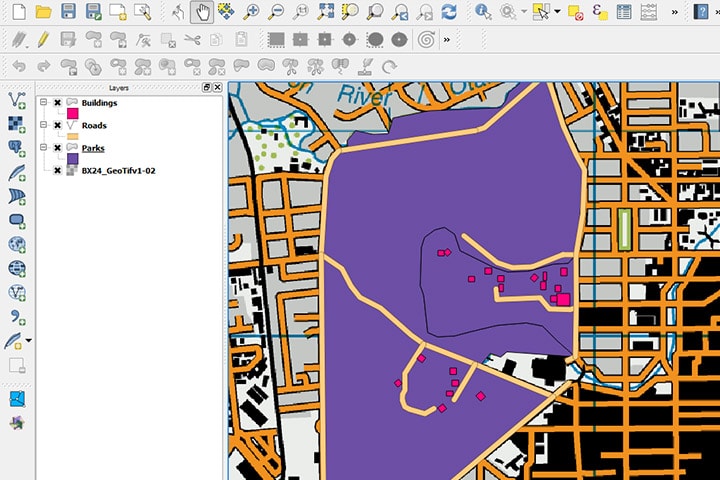Add a SpatiaLite layer (feather icon)

pos(17,173)
